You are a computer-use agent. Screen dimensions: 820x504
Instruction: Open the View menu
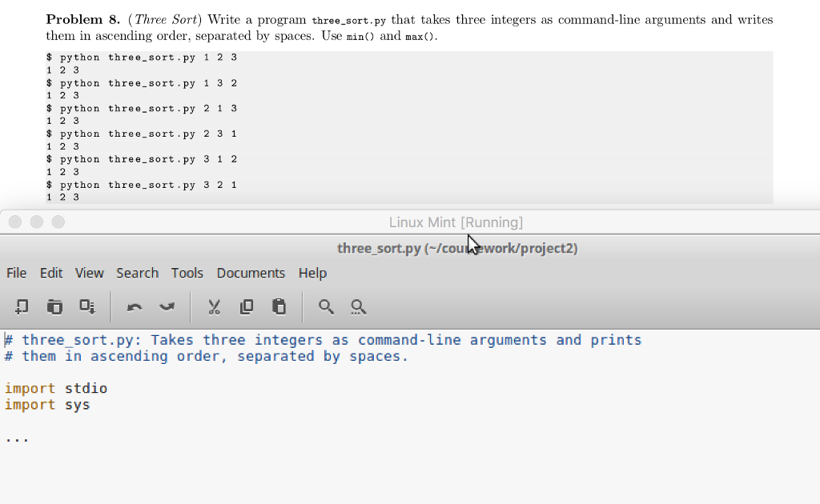coord(89,273)
